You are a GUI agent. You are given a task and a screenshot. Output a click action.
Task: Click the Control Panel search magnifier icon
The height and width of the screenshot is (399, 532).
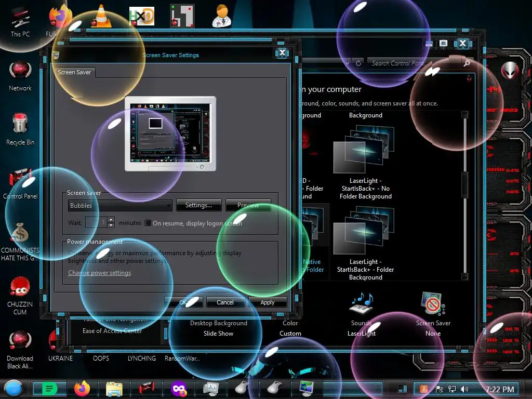(x=467, y=63)
